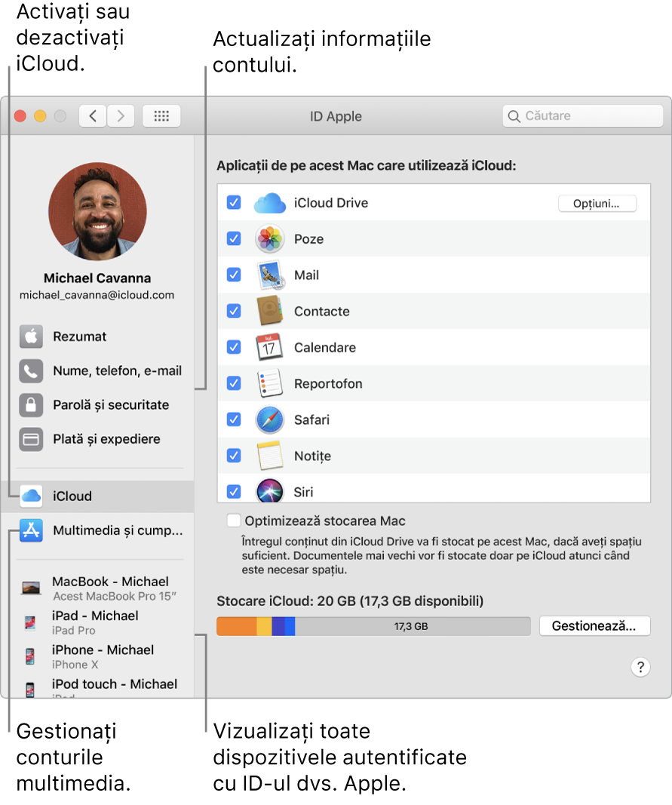Disable the Calendare checkbox
The height and width of the screenshot is (805, 672).
click(x=234, y=347)
